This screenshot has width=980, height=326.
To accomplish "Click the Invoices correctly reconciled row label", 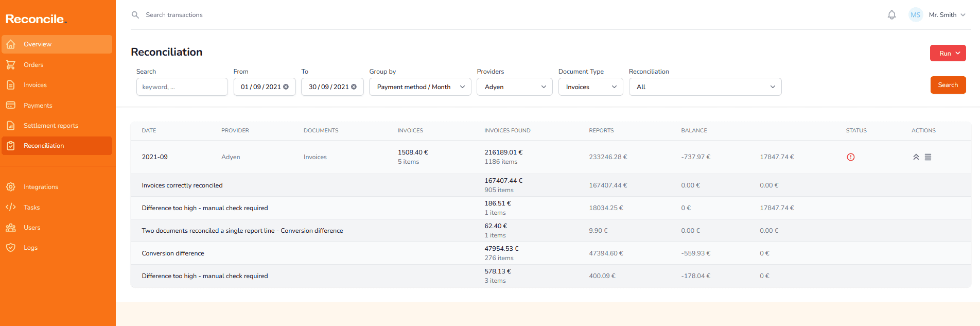I will pos(182,185).
